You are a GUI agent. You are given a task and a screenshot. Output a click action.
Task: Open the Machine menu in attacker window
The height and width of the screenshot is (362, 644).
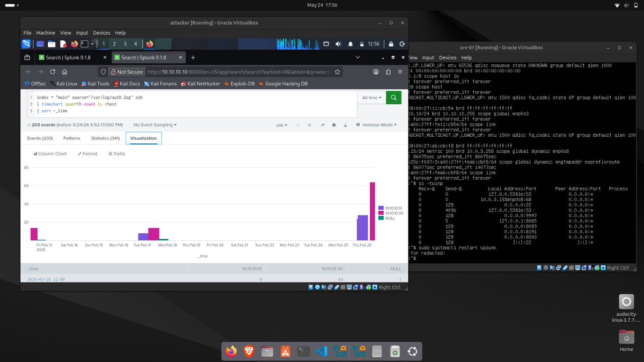pos(46,33)
